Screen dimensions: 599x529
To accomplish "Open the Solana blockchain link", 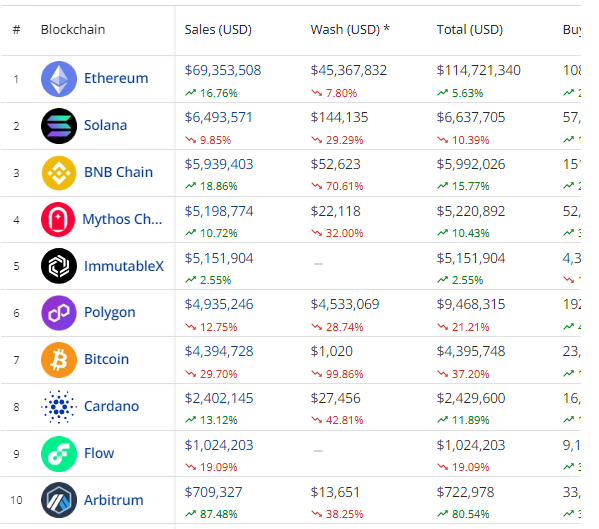I will coord(105,125).
